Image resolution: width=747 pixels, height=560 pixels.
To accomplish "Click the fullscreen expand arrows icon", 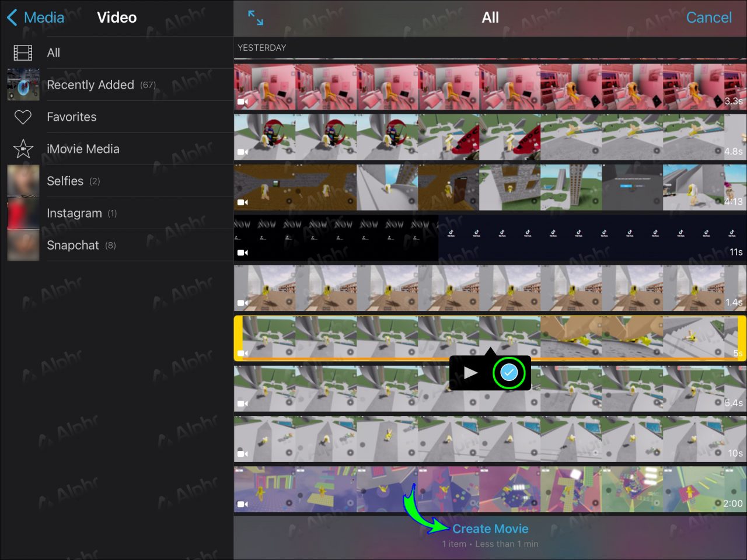I will pyautogui.click(x=255, y=18).
